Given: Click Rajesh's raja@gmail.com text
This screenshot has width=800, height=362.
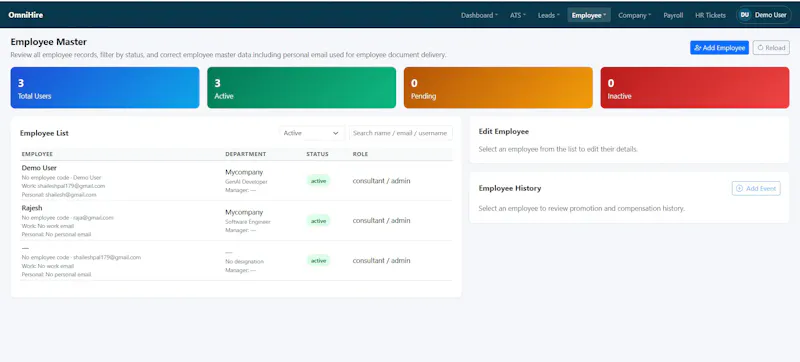Looking at the screenshot, I should 93,218.
